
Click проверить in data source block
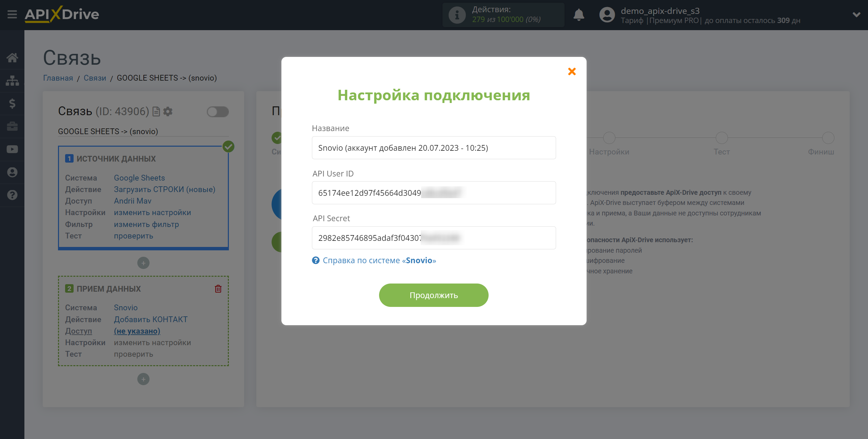pyautogui.click(x=133, y=236)
